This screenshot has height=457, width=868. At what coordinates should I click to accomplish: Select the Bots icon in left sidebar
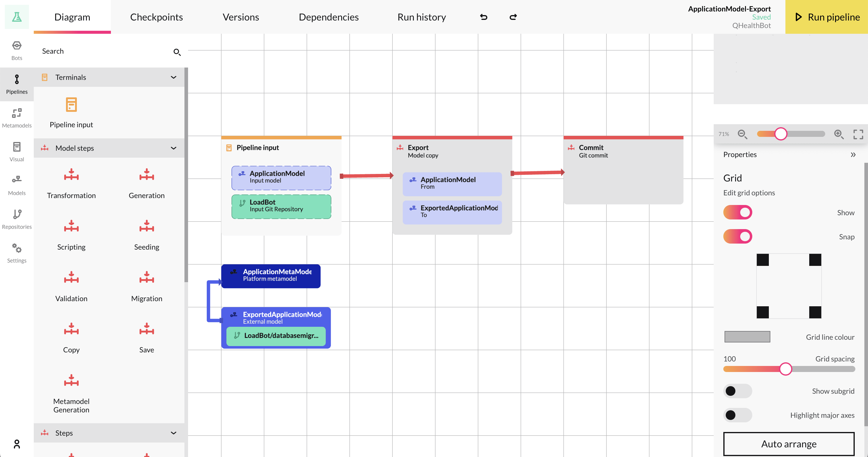[x=17, y=46]
